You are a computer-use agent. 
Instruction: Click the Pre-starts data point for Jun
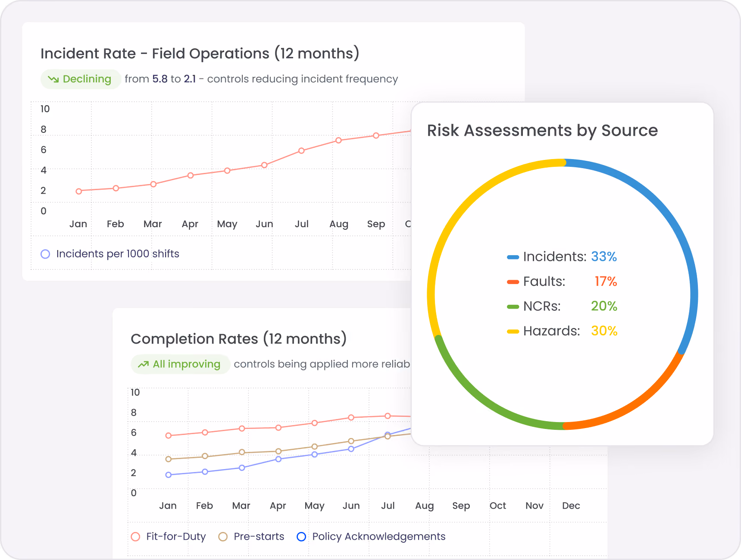pos(351,441)
